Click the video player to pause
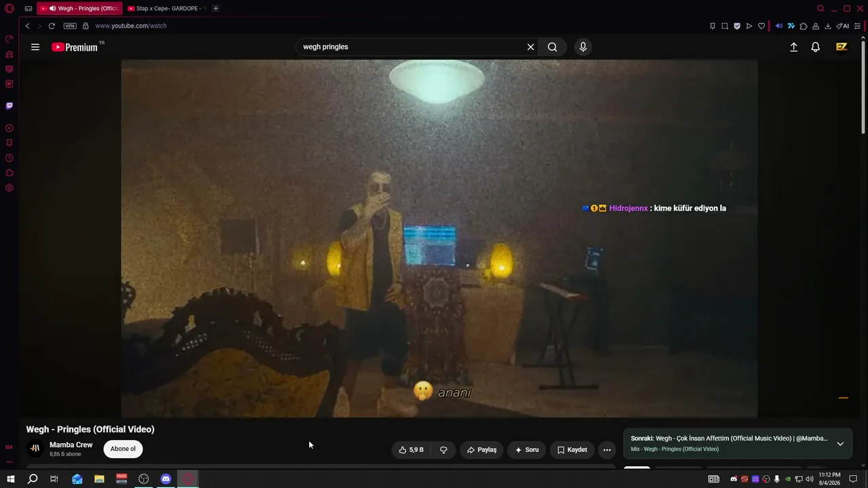Viewport: 868px width, 488px height. [439, 238]
